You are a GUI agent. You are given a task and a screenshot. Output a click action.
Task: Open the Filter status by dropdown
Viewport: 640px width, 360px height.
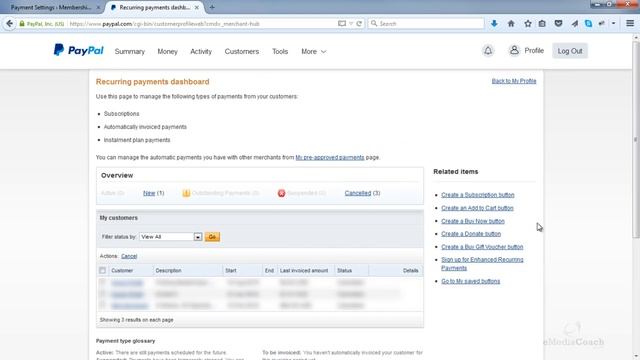(171, 237)
